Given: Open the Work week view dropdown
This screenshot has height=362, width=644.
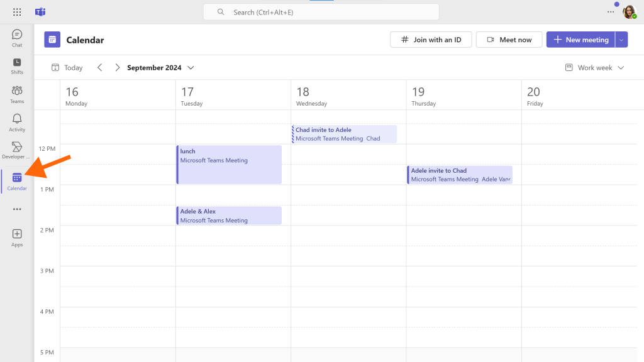Looking at the screenshot, I should pyautogui.click(x=594, y=68).
